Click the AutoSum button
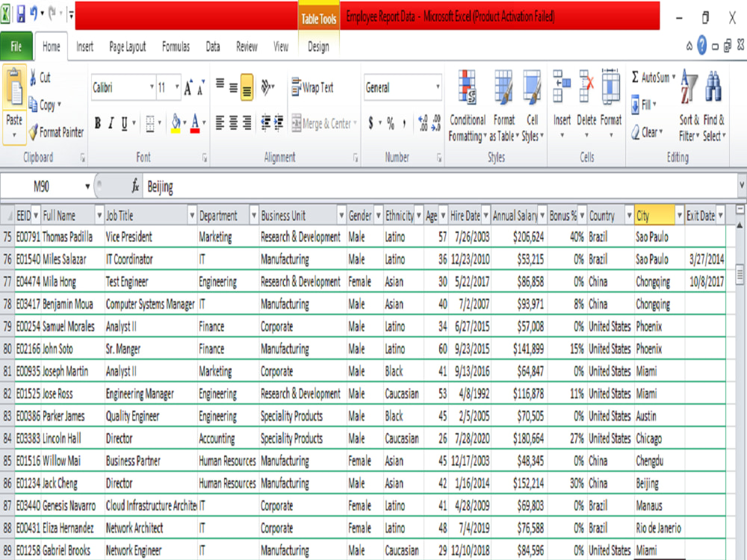 pyautogui.click(x=653, y=77)
